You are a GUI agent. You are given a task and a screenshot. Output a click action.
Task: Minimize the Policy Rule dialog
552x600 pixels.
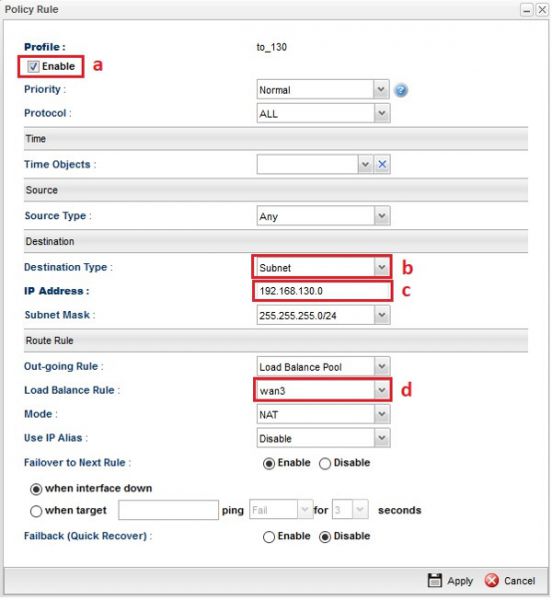coord(526,10)
